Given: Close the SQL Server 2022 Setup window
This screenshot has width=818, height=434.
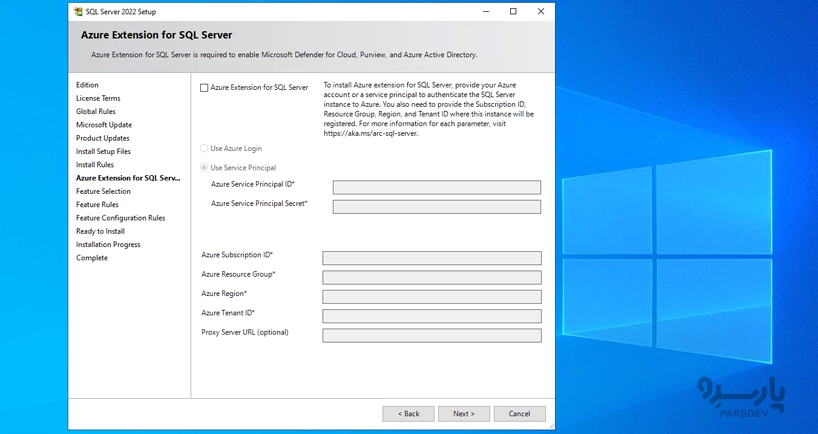Looking at the screenshot, I should pos(541,12).
